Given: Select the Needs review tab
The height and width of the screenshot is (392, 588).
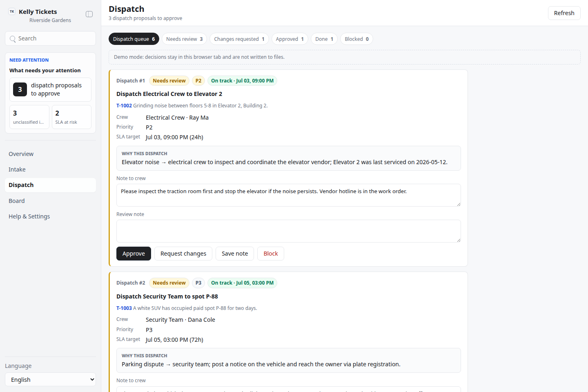Looking at the screenshot, I should pos(184,39).
